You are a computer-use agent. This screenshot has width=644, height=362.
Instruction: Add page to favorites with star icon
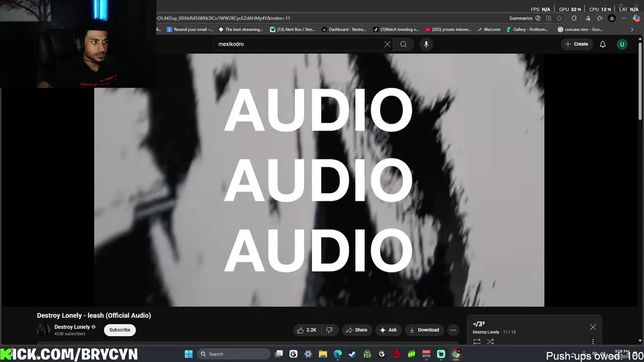tap(559, 18)
